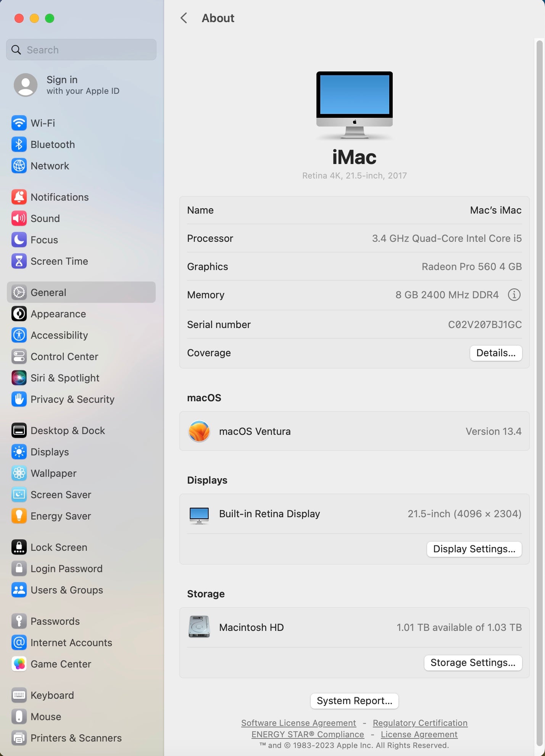Click the Memory info circle icon
Viewport: 545px width, 756px height.
514,294
